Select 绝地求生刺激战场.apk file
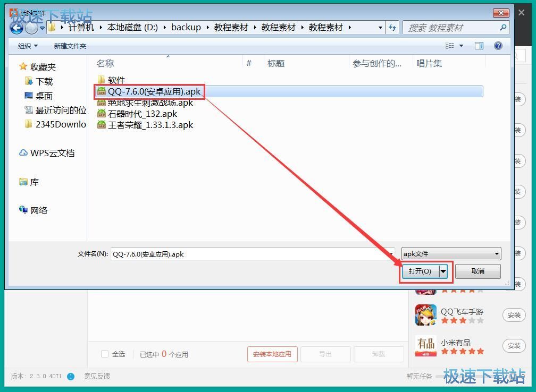The width and height of the screenshot is (536, 392). click(x=145, y=103)
